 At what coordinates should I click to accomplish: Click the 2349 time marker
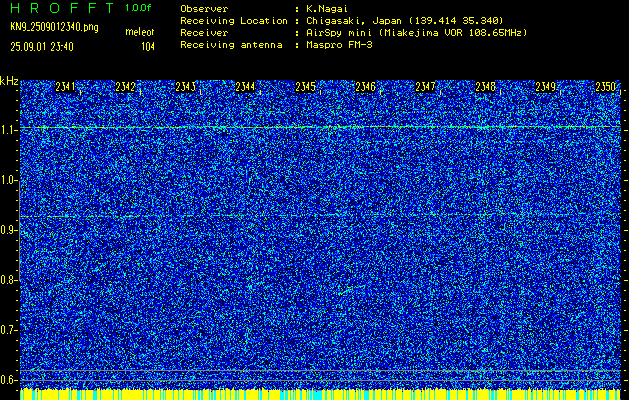pyautogui.click(x=546, y=87)
